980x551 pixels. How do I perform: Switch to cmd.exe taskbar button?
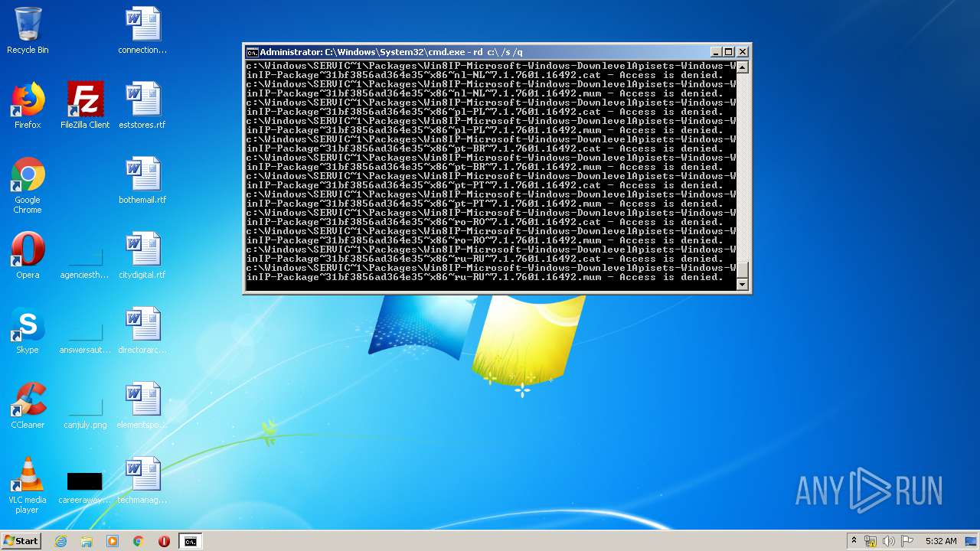191,541
